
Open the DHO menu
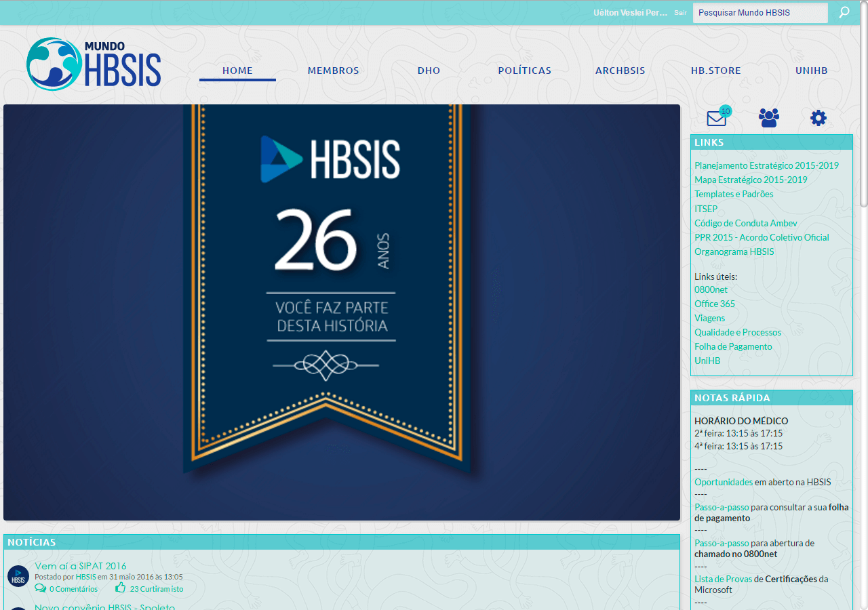pyautogui.click(x=429, y=70)
